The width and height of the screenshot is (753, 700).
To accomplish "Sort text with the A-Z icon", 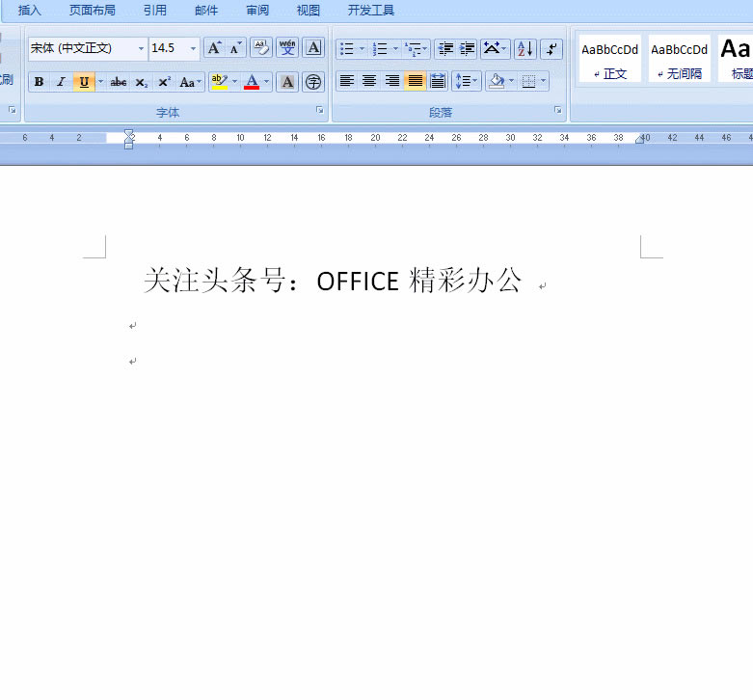I will coord(524,48).
